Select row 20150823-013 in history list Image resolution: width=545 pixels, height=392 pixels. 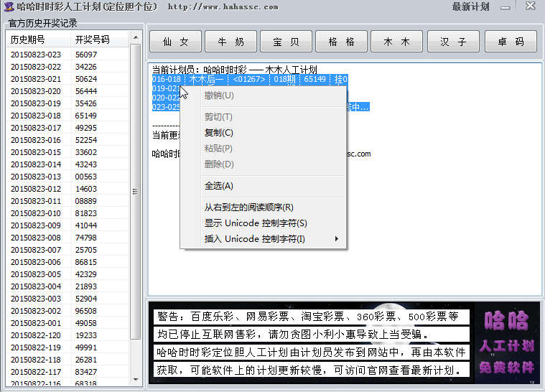[x=67, y=177]
